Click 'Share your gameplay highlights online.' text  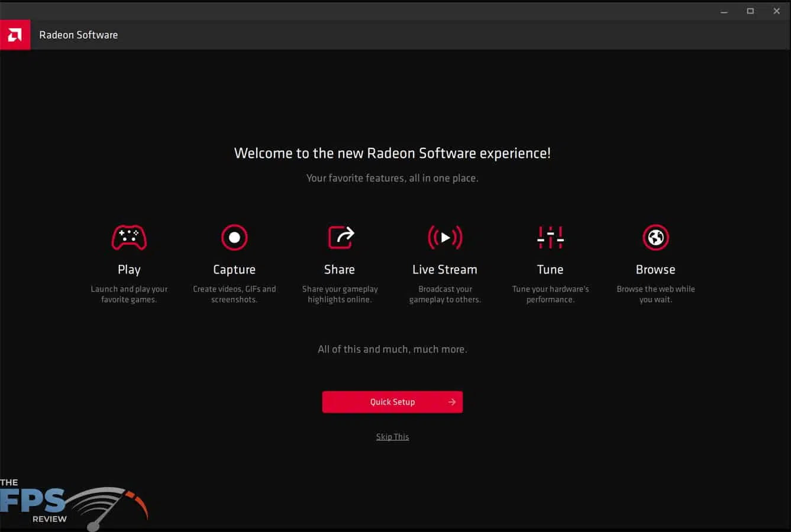coord(340,294)
